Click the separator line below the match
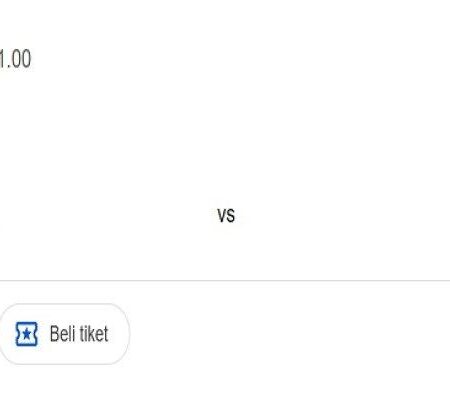 (x=225, y=281)
